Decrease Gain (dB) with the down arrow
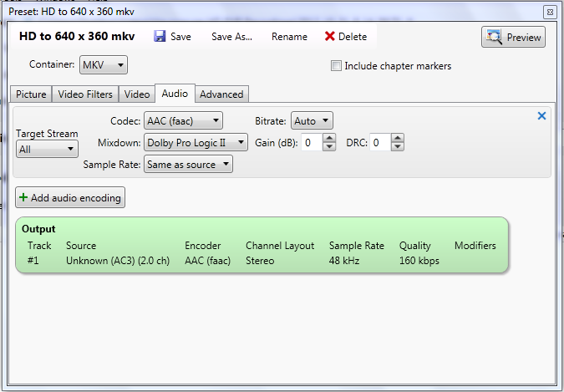564x392 pixels. (x=329, y=146)
